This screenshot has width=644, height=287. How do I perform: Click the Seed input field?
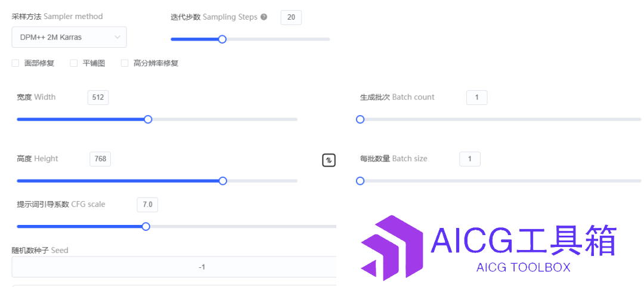[x=174, y=267]
